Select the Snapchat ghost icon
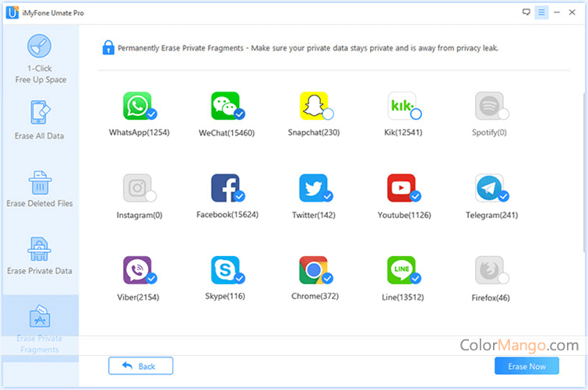This screenshot has width=588, height=390. pyautogui.click(x=313, y=105)
